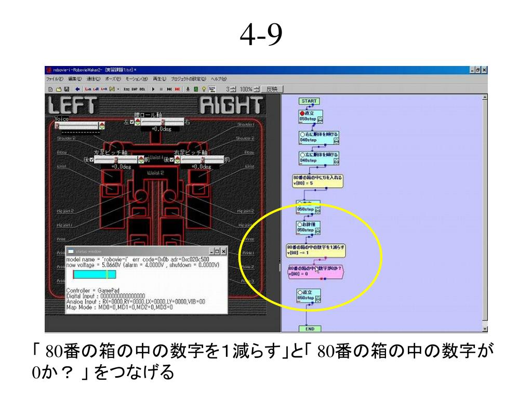Click the stepper beside value 3
The width and height of the screenshot is (532, 399).
point(233,89)
